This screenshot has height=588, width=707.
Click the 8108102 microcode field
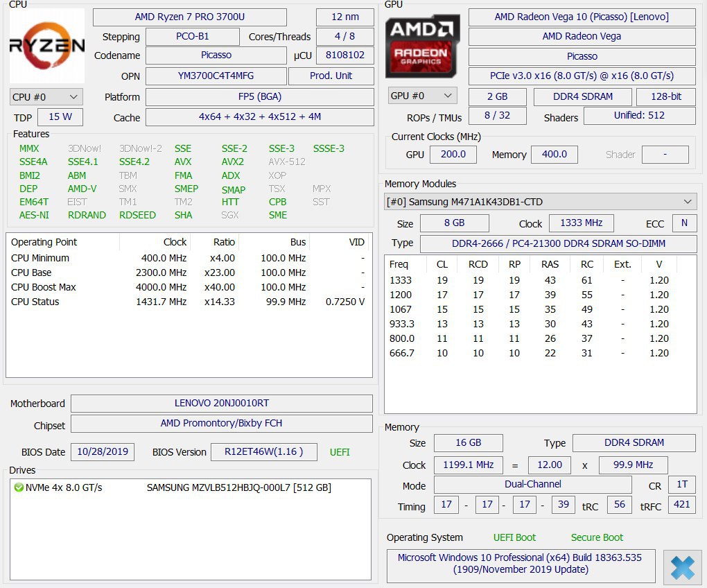(345, 55)
